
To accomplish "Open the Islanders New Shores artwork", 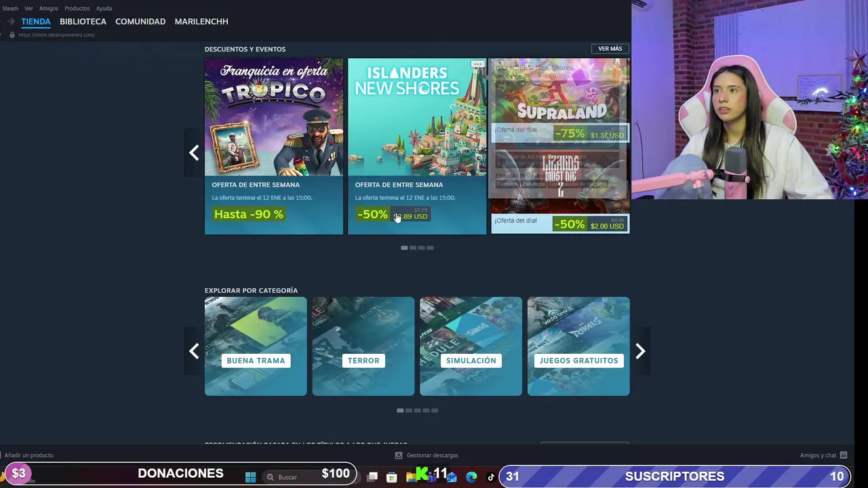I will (x=417, y=117).
